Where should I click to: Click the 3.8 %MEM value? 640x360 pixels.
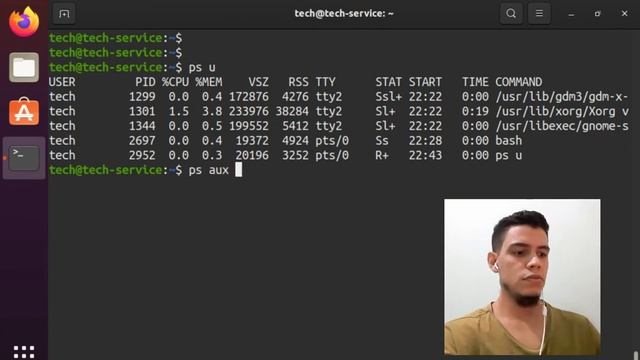pos(212,111)
